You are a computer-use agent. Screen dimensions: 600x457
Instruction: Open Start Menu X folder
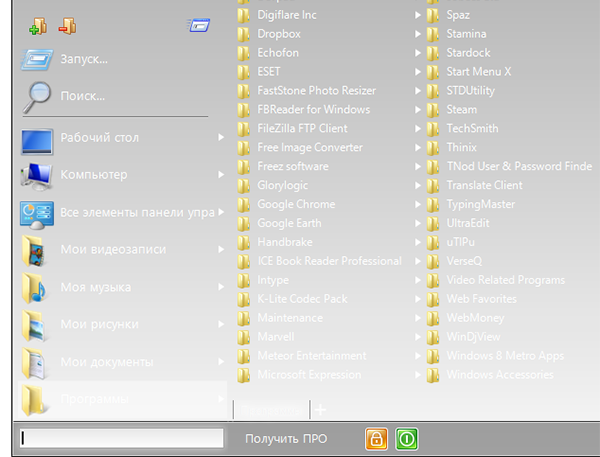[x=512, y=72]
